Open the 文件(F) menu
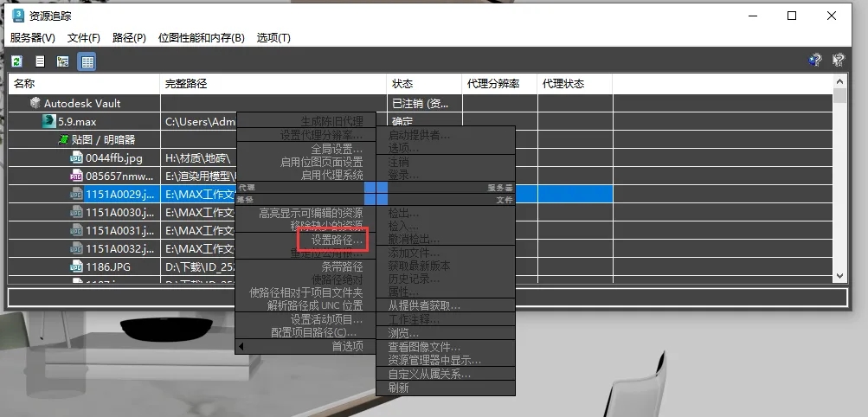 point(84,37)
